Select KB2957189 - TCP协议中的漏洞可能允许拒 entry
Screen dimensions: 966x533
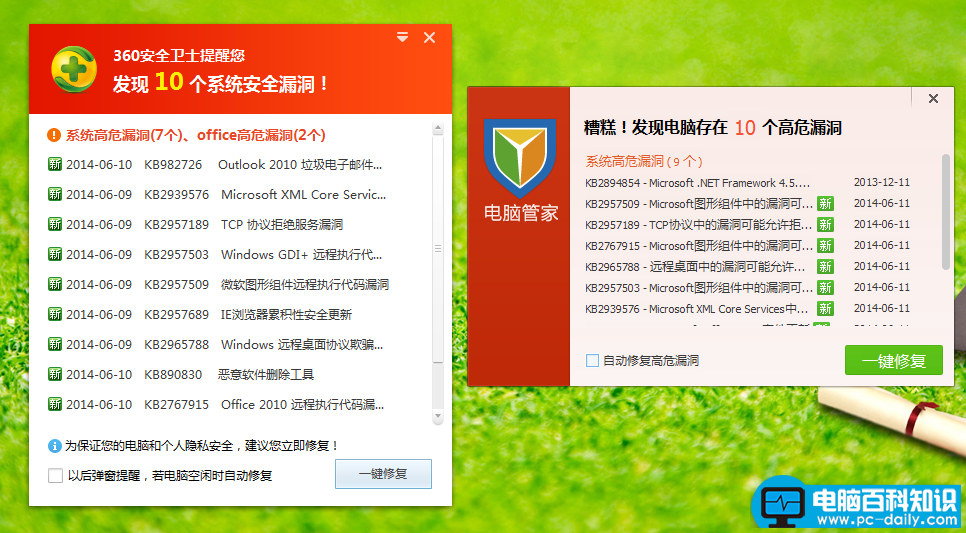[699, 224]
